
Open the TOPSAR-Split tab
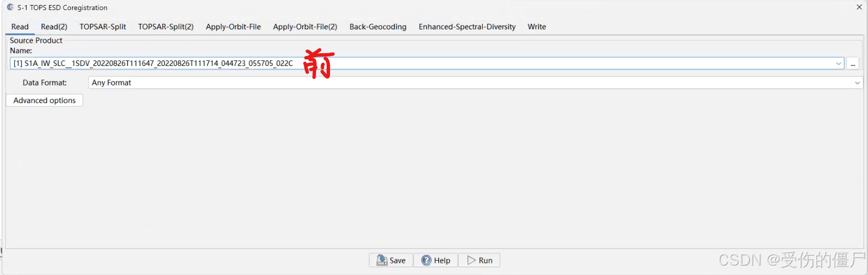[x=103, y=27]
